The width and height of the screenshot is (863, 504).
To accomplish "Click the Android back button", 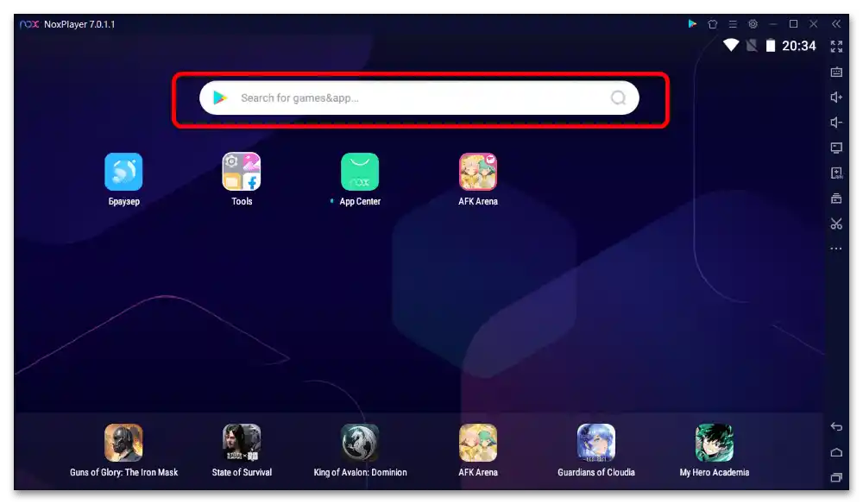I will click(836, 426).
